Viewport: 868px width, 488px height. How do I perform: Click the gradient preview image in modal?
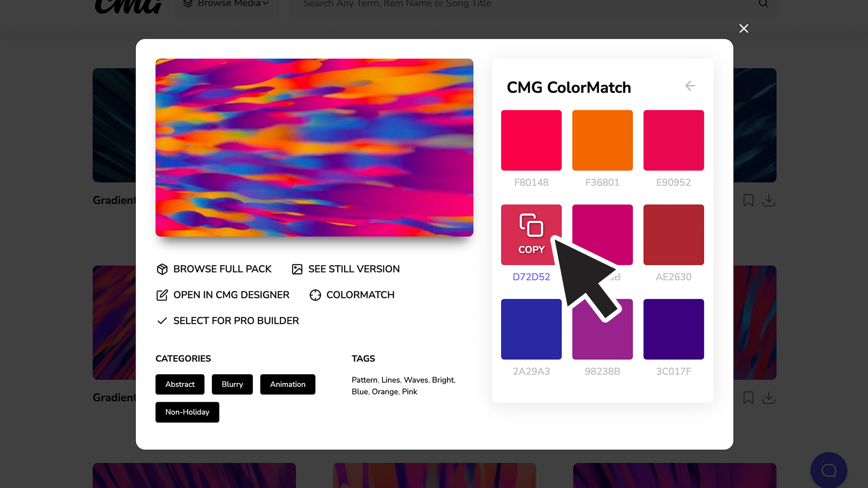pyautogui.click(x=314, y=148)
